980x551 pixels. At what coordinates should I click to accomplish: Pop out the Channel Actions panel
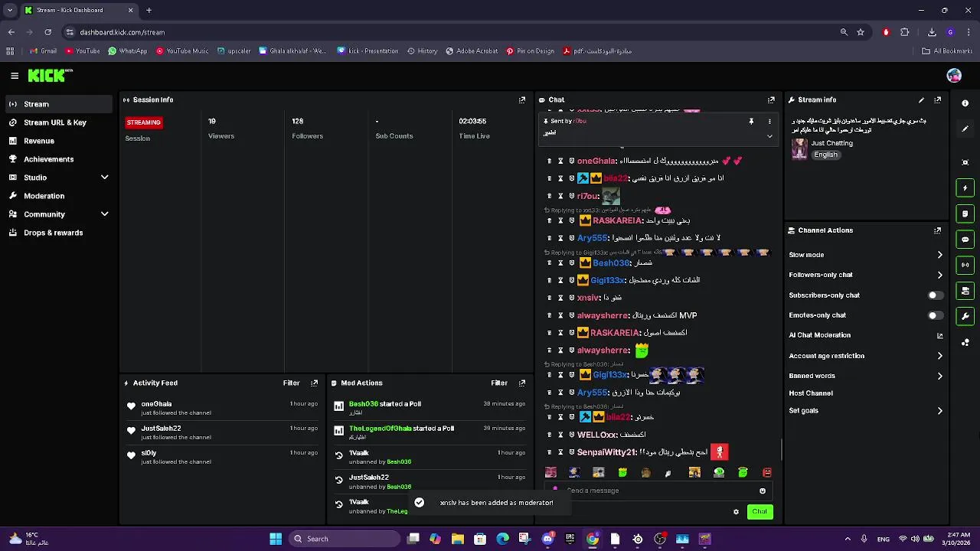click(937, 230)
